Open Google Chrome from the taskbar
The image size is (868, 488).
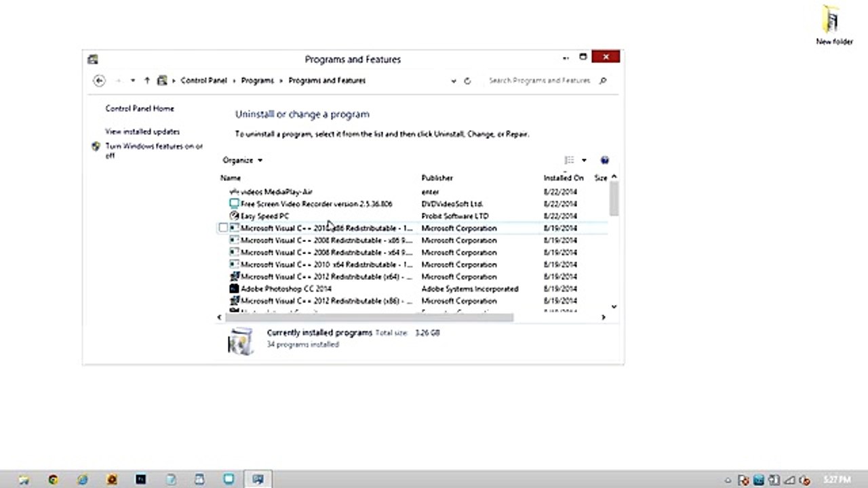click(54, 479)
